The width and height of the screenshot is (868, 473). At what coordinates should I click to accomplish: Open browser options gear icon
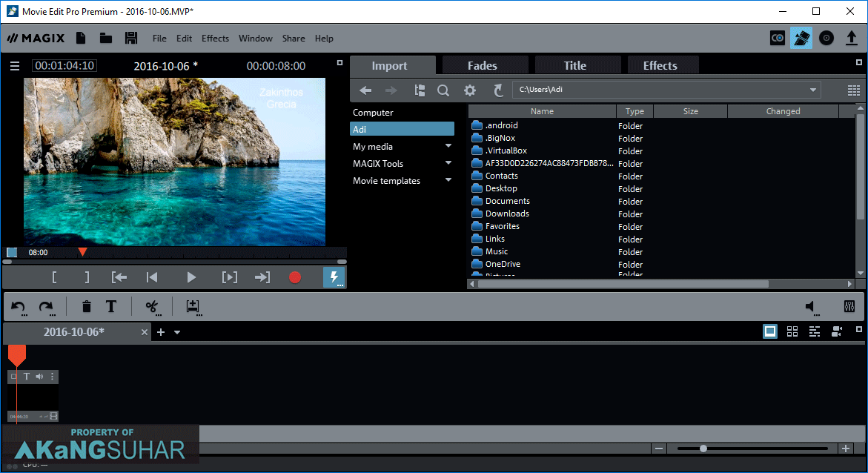470,90
